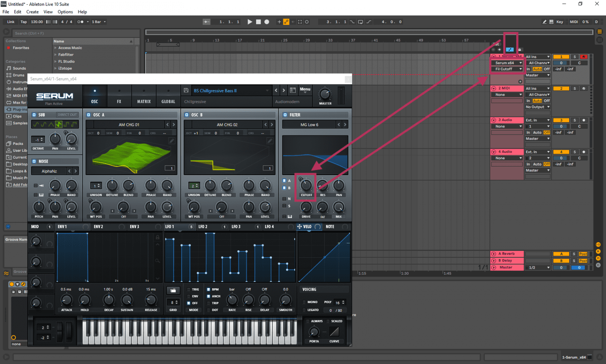The width and height of the screenshot is (606, 364).
Task: Toggle OSC A enable checkbox
Action: (89, 115)
